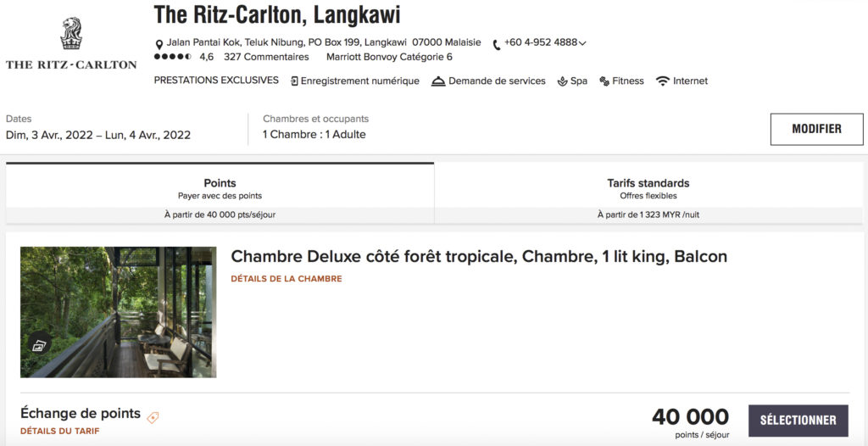
Task: Click the stay dates Dim, 3 Avr. field
Action: point(98,135)
